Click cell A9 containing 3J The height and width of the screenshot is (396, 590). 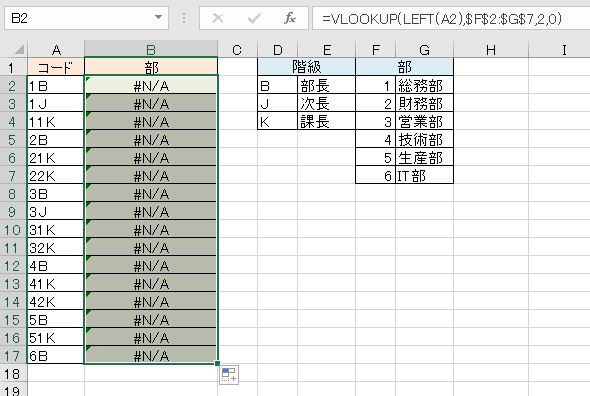tap(56, 212)
